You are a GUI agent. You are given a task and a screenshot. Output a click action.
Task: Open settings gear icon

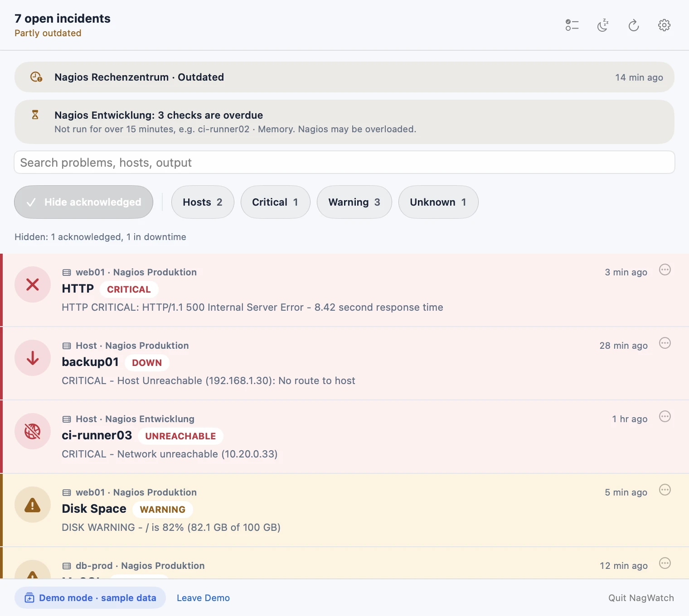click(665, 25)
